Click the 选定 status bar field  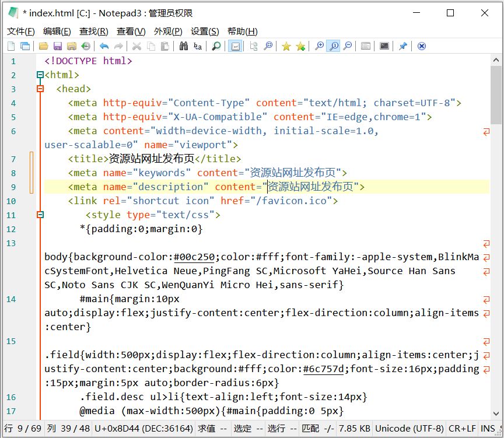point(248,429)
